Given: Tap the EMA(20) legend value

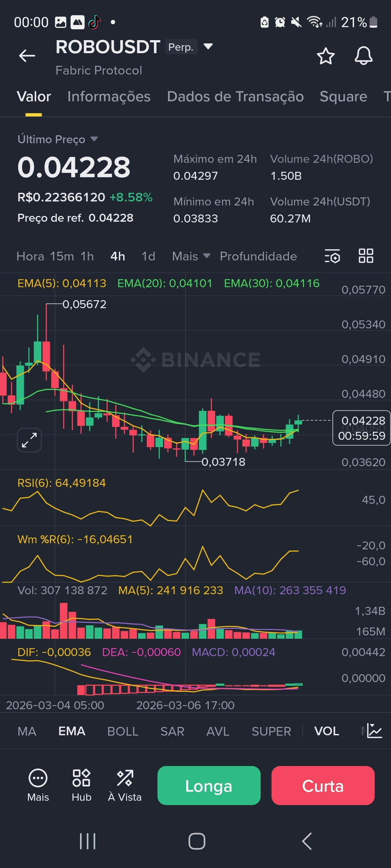Looking at the screenshot, I should [x=165, y=283].
